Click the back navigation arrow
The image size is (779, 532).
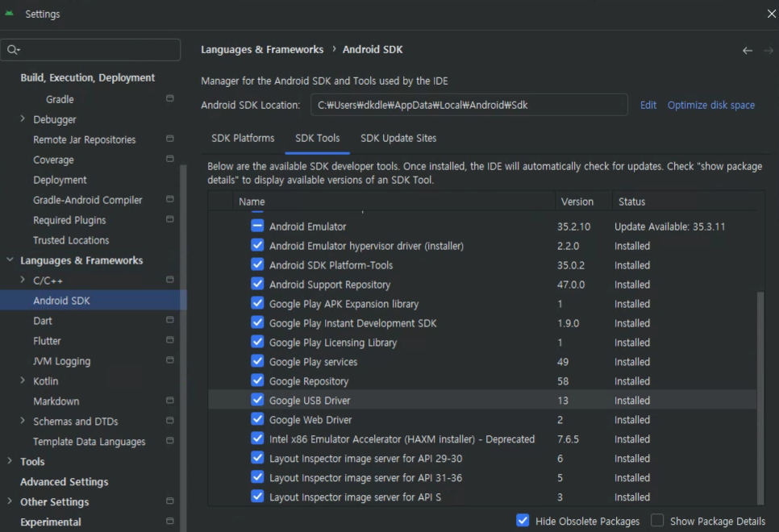click(748, 51)
